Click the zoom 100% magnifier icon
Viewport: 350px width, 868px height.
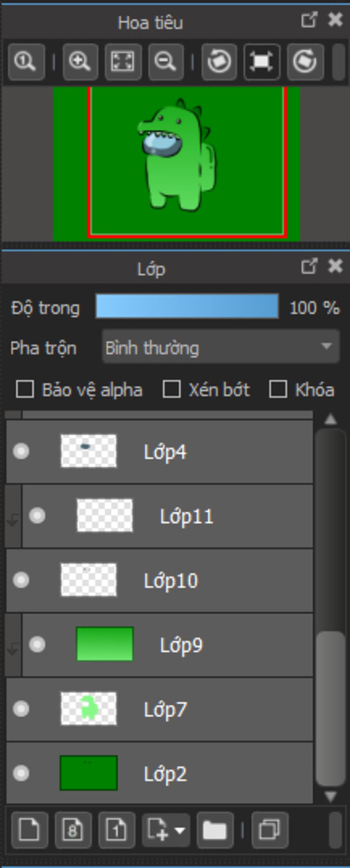26,62
